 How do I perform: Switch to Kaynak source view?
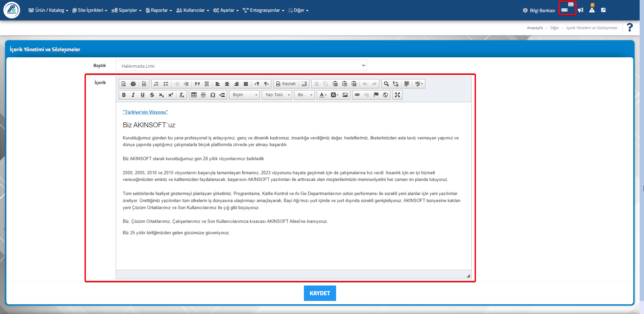tap(286, 84)
